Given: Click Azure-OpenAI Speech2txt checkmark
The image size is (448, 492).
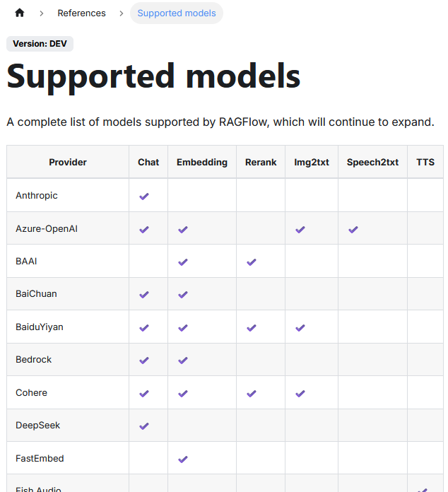Looking at the screenshot, I should (353, 229).
